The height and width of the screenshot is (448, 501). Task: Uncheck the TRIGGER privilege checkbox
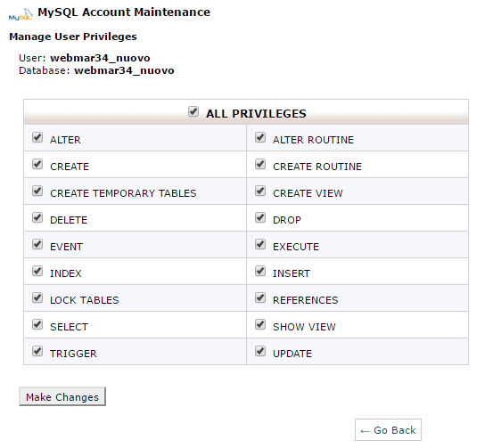pyautogui.click(x=37, y=351)
